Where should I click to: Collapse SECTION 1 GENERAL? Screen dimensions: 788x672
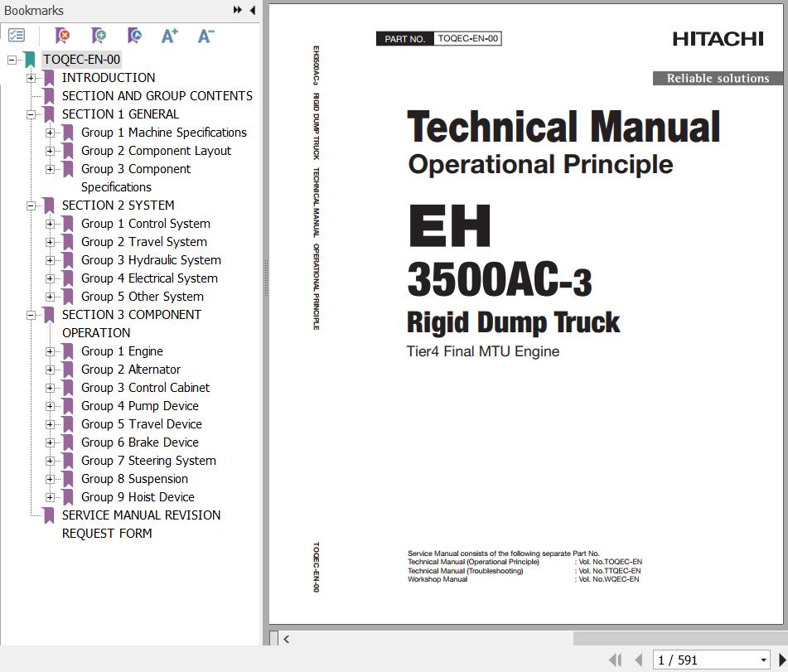tap(31, 114)
